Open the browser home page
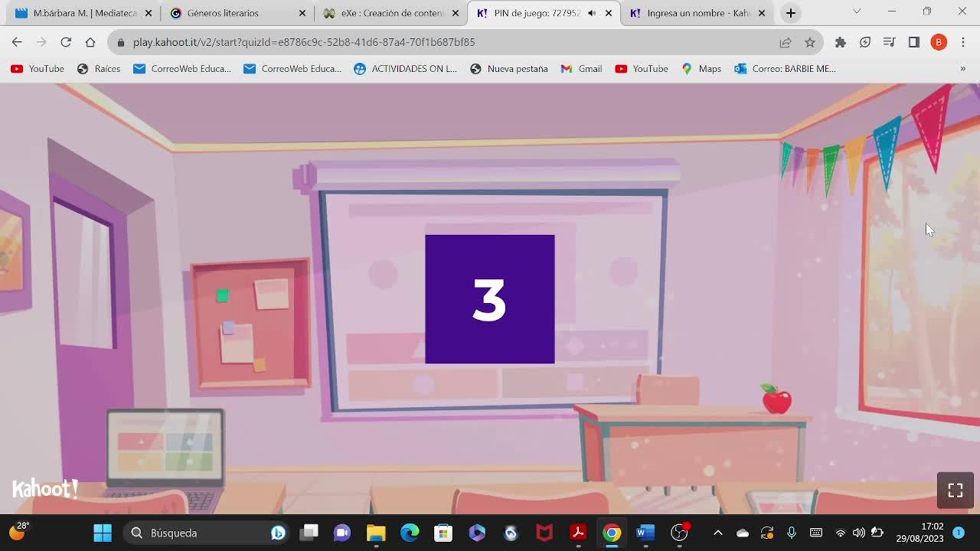This screenshot has width=980, height=551. 90,42
